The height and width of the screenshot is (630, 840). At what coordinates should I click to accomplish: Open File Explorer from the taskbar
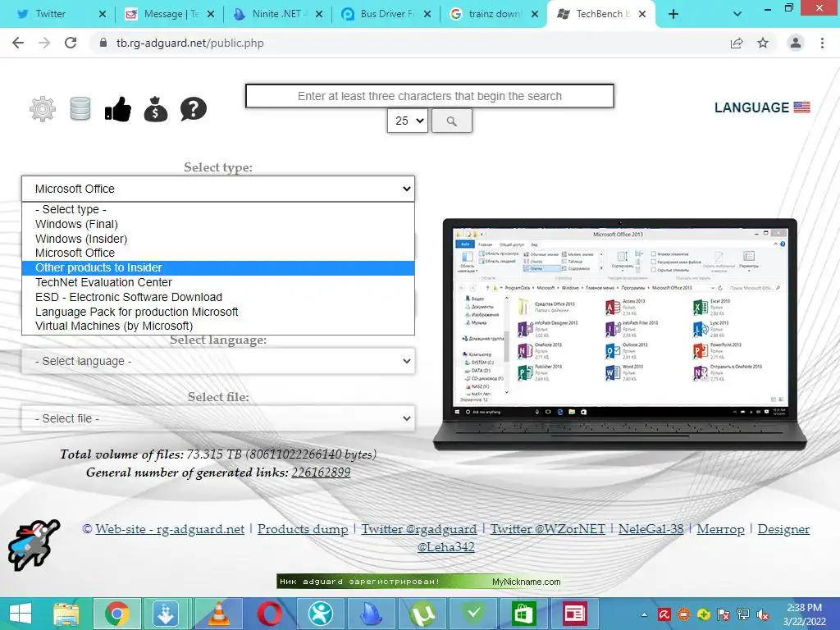coord(66,614)
